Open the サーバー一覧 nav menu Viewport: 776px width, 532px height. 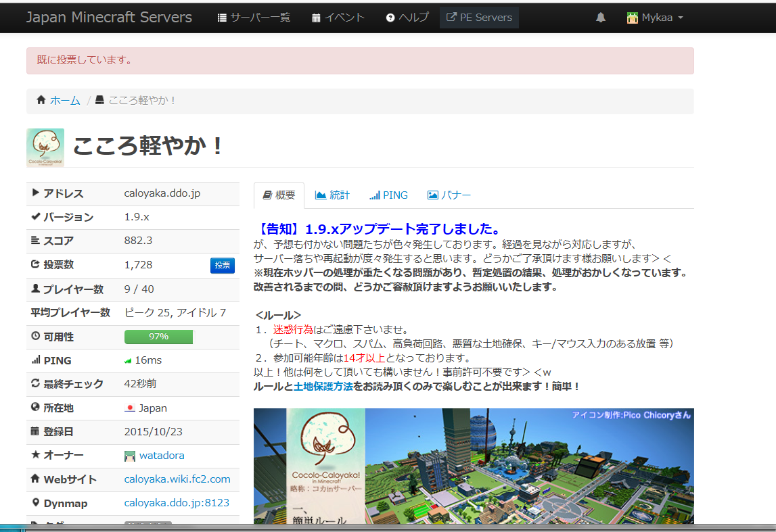[254, 18]
